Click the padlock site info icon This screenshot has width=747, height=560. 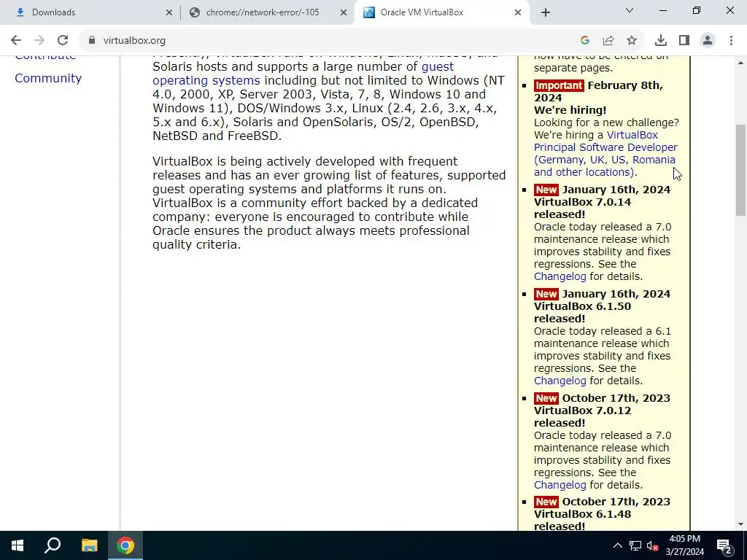click(x=91, y=41)
